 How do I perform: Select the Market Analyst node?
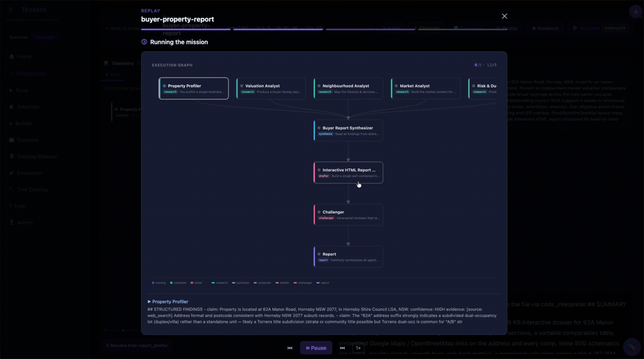tap(425, 88)
